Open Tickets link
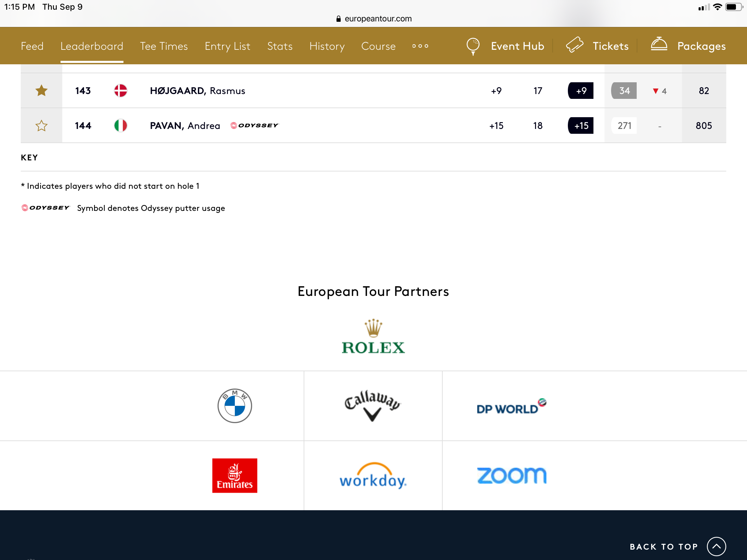The width and height of the screenshot is (747, 560). (610, 46)
